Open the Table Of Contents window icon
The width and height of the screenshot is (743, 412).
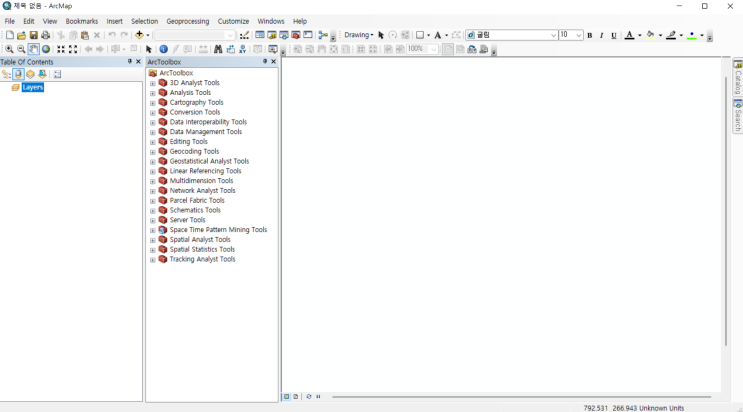[x=260, y=35]
